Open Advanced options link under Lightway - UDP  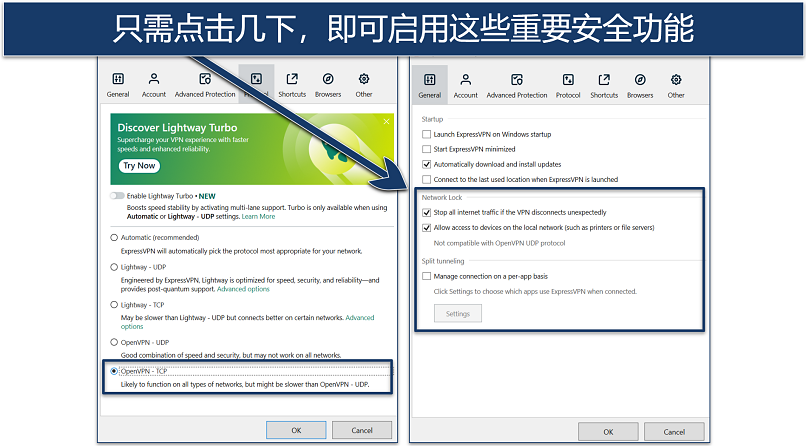(x=243, y=289)
